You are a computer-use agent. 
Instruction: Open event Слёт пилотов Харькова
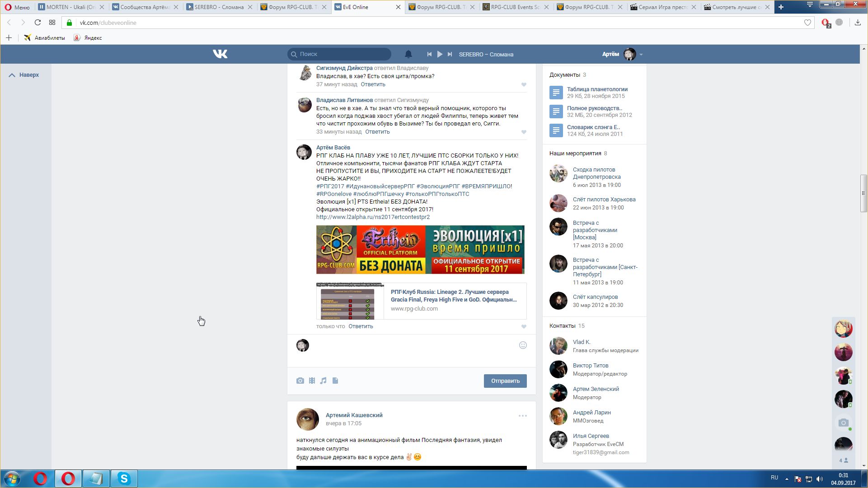tap(604, 200)
